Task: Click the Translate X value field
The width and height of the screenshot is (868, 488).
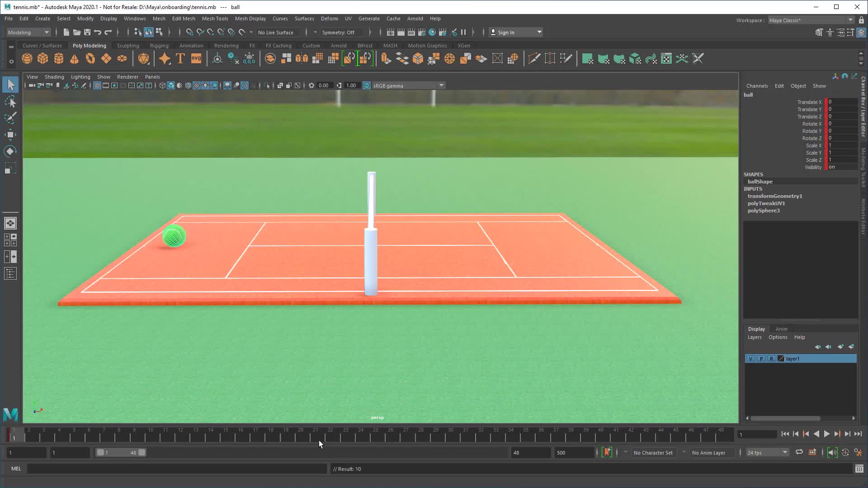Action: tap(842, 102)
